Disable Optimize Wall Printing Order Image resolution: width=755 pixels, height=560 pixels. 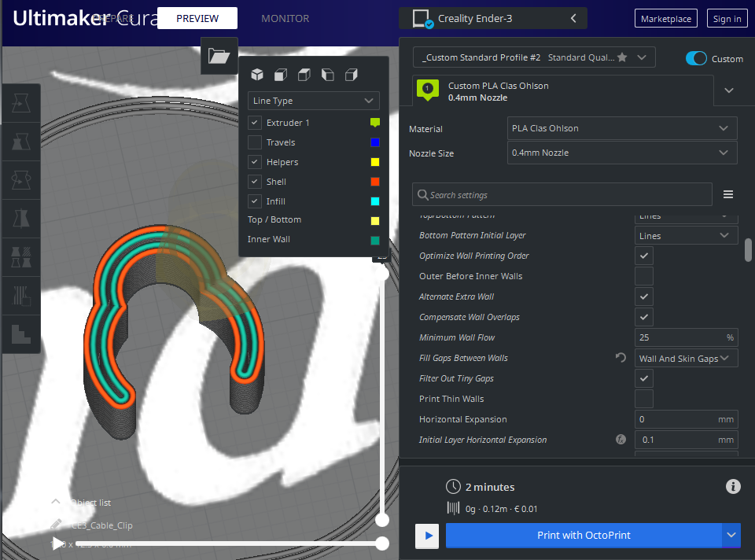[644, 256]
